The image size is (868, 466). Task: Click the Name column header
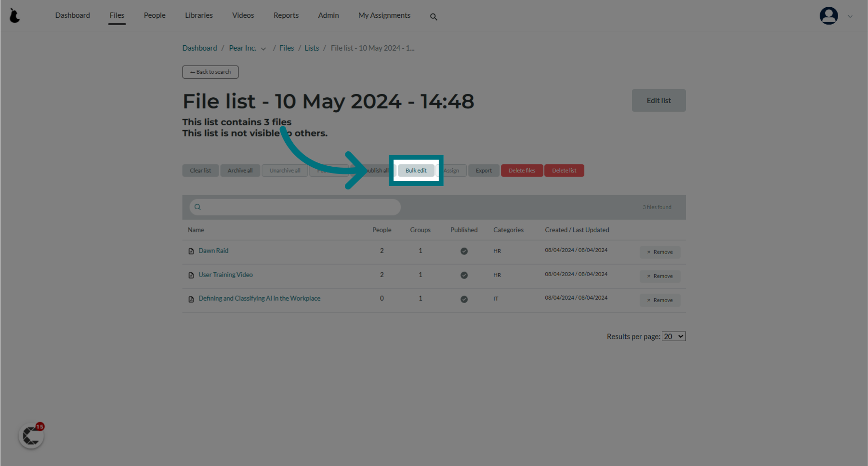(196, 230)
